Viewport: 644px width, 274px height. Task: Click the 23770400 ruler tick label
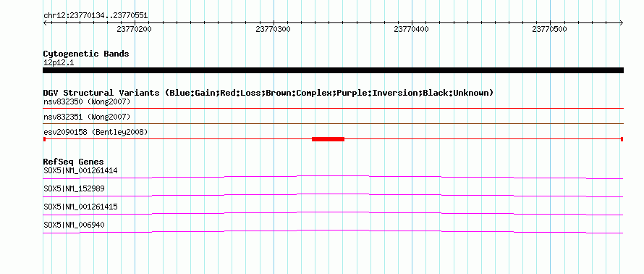[411, 29]
